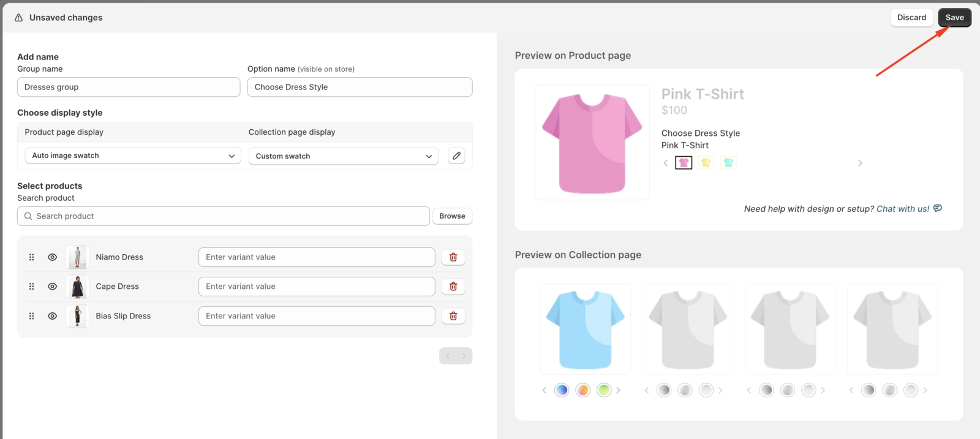980x439 pixels.
Task: Open the Custom swatch dropdown
Action: [344, 156]
